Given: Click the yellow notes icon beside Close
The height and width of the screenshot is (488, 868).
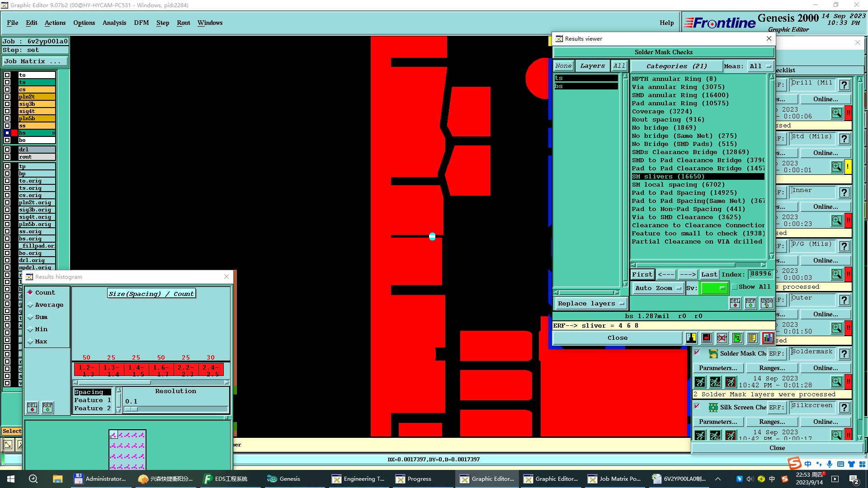Looking at the screenshot, I should coord(752,338).
